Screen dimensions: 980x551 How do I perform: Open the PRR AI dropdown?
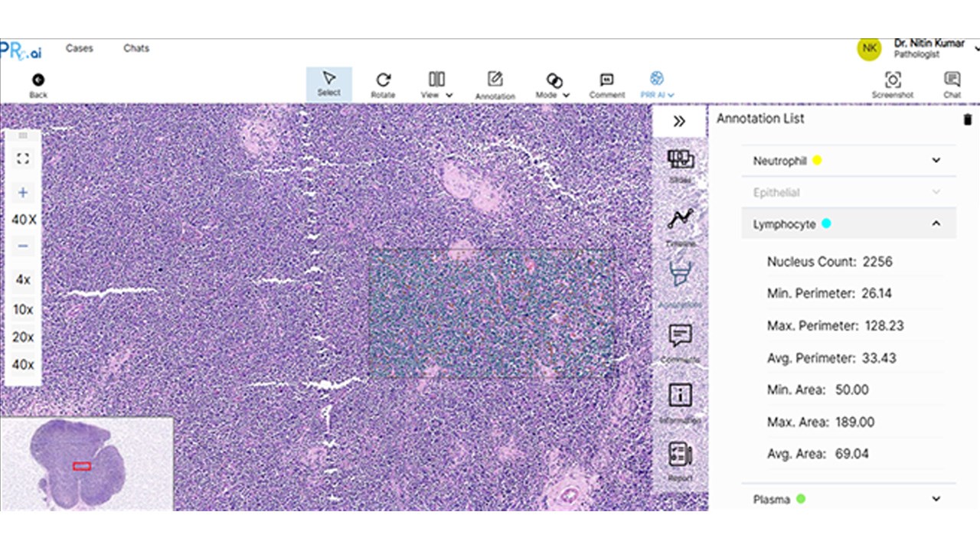[657, 84]
